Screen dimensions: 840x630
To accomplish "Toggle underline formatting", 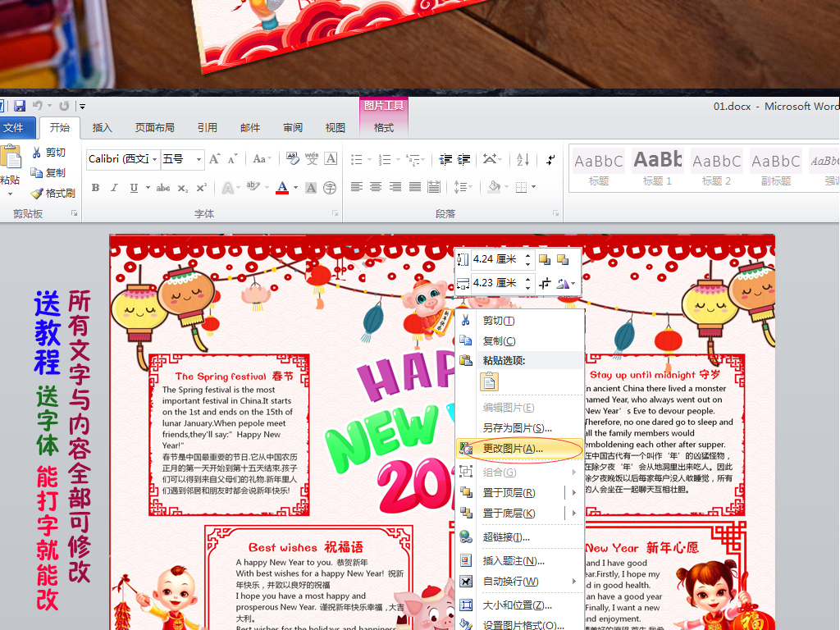I will point(134,187).
